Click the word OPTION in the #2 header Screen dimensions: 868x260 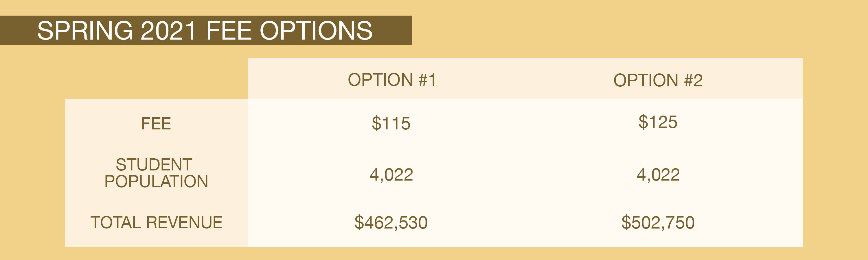646,80
